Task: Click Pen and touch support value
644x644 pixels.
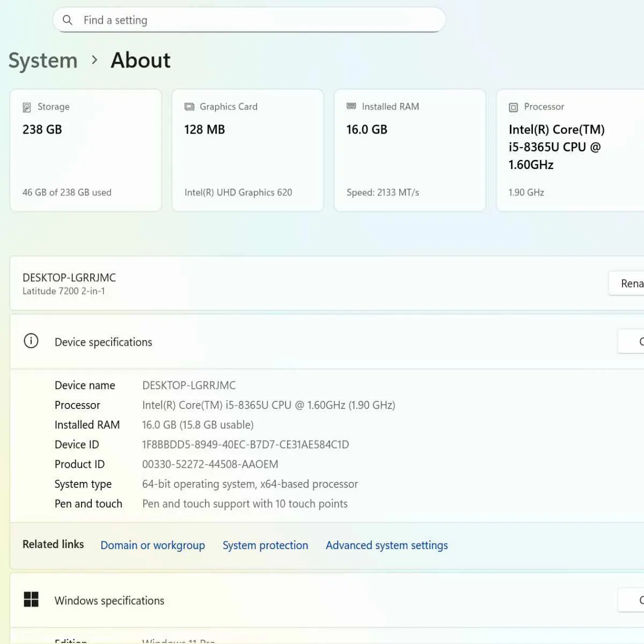Action: pyautogui.click(x=245, y=504)
